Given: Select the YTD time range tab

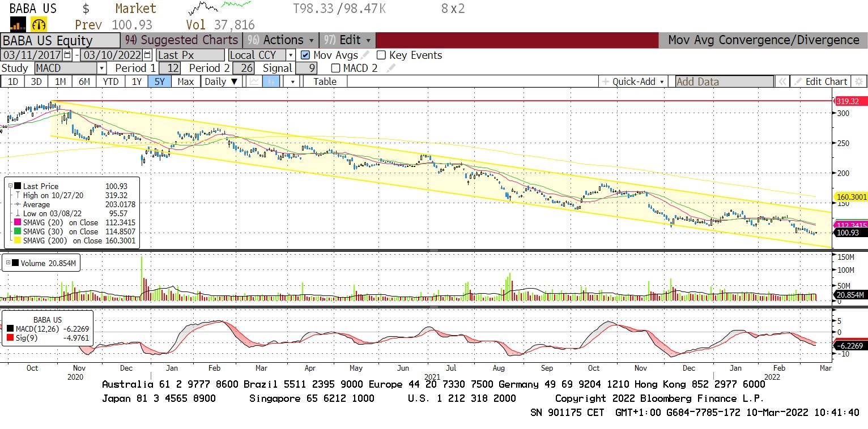Looking at the screenshot, I should pyautogui.click(x=110, y=81).
